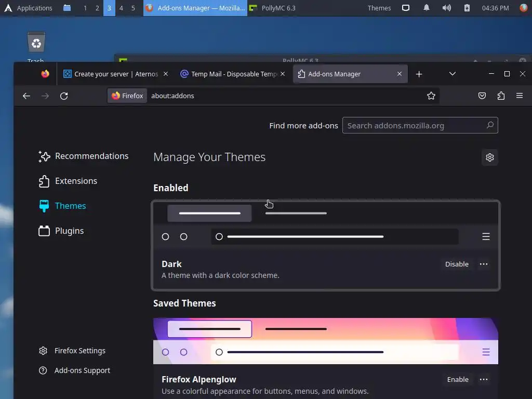Switch to workspace 5
532x399 pixels.
[133, 8]
